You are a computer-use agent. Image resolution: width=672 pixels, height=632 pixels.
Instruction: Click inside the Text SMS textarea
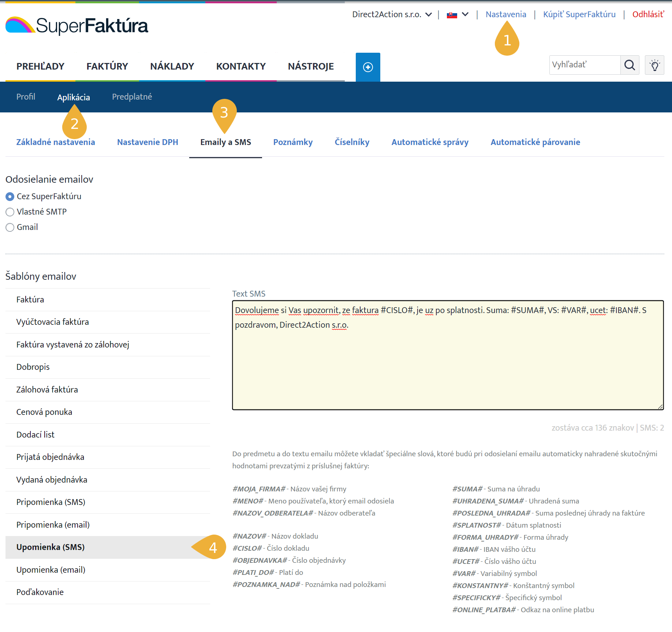[448, 355]
